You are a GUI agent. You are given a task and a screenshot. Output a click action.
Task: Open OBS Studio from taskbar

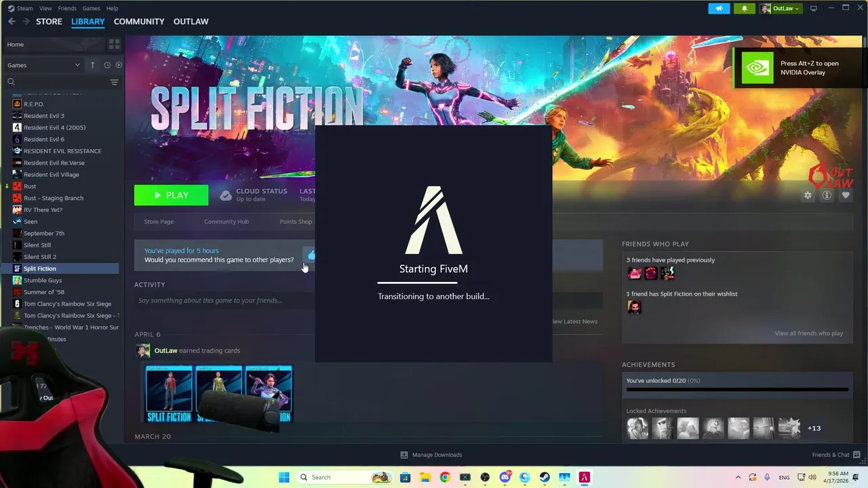(485, 477)
